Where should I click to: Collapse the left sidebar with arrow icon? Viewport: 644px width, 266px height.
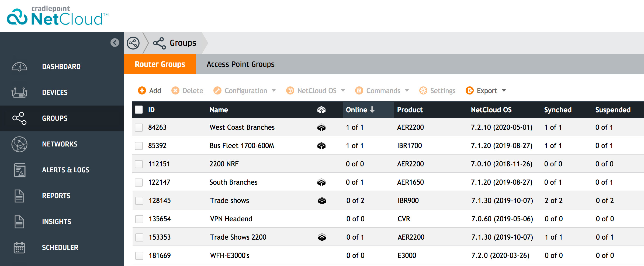115,43
